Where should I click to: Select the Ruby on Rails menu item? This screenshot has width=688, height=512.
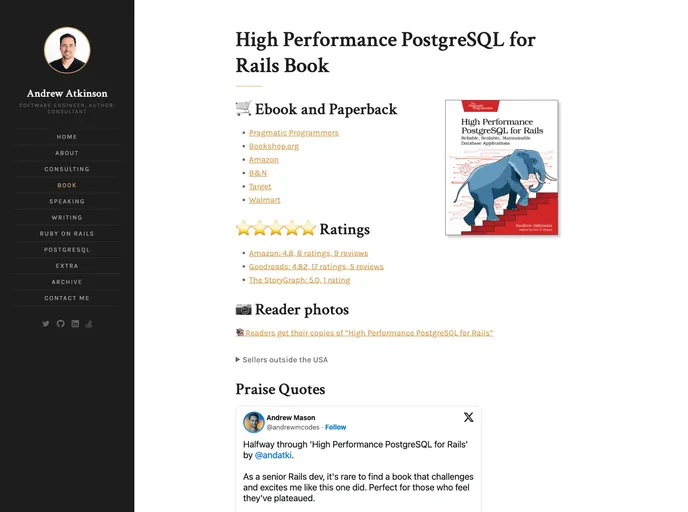coord(67,233)
